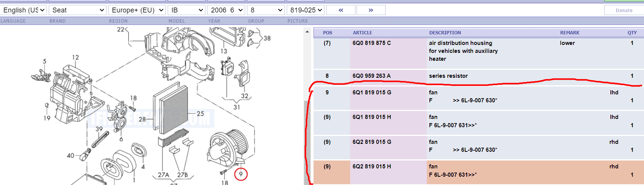The image size is (644, 185).
Task: Expand the Model dropdown set to IB
Action: tap(187, 10)
